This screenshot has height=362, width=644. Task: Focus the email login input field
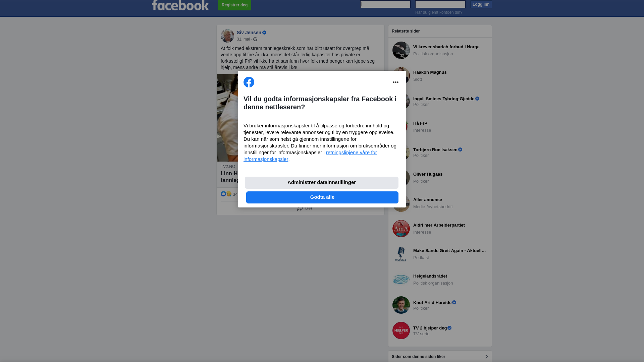click(385, 4)
